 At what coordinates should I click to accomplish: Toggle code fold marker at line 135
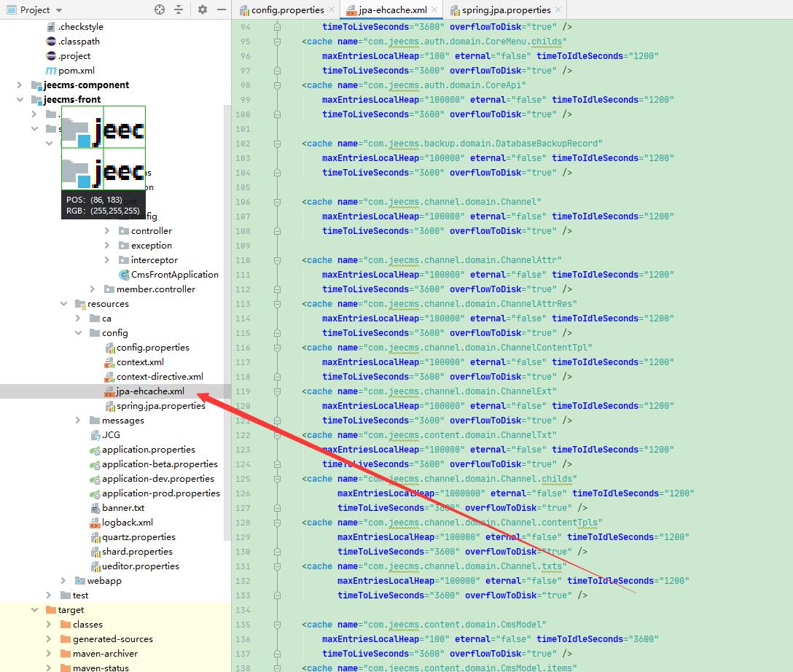(277, 625)
